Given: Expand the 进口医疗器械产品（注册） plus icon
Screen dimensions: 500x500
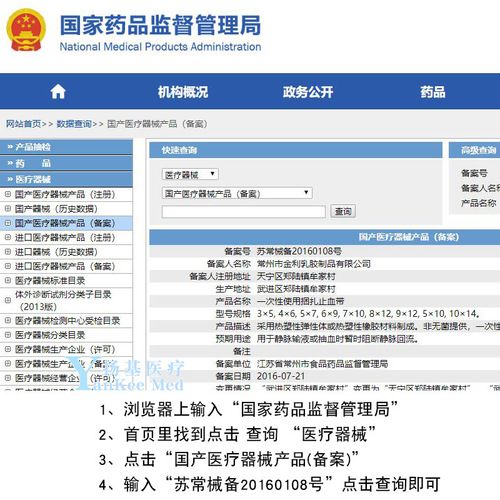Looking at the screenshot, I should [x=8, y=237].
